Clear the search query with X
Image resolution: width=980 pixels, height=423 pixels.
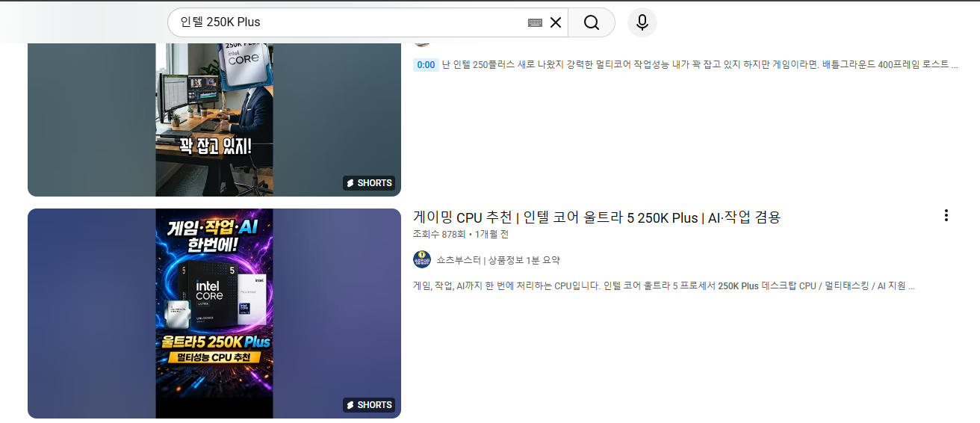click(556, 22)
